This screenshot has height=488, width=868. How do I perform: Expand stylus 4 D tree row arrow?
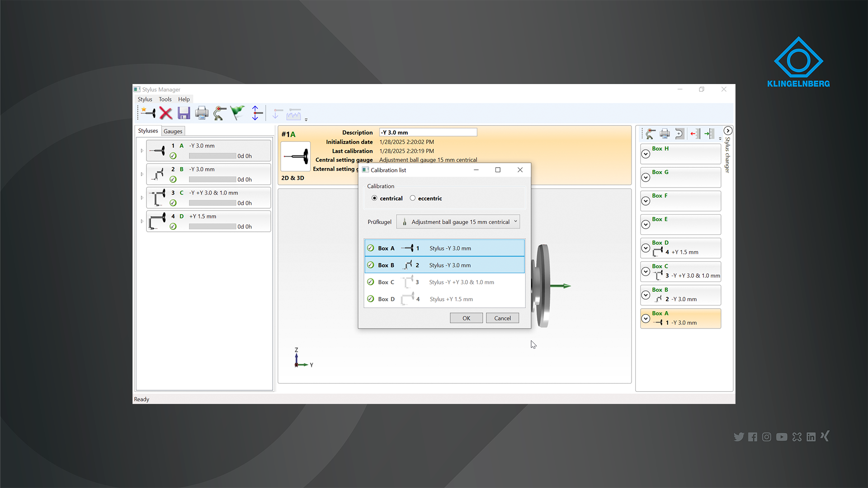142,221
